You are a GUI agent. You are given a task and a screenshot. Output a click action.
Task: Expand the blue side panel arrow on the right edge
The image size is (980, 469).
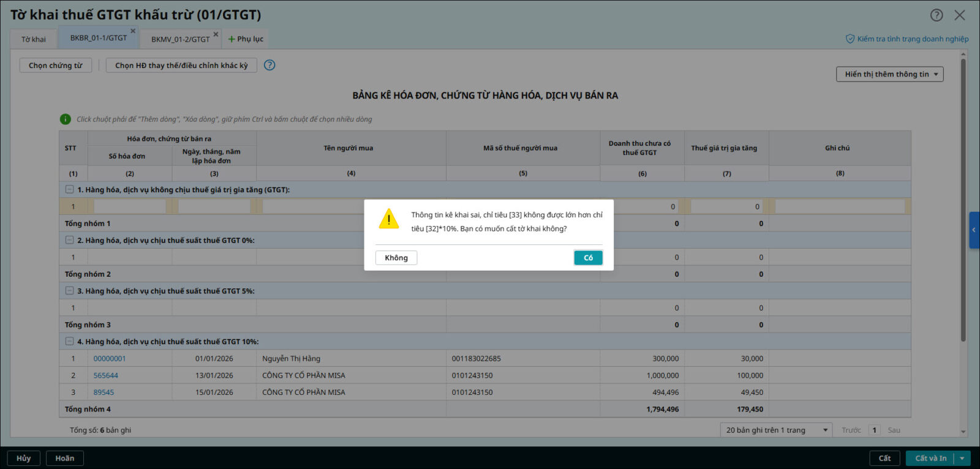pos(974,230)
